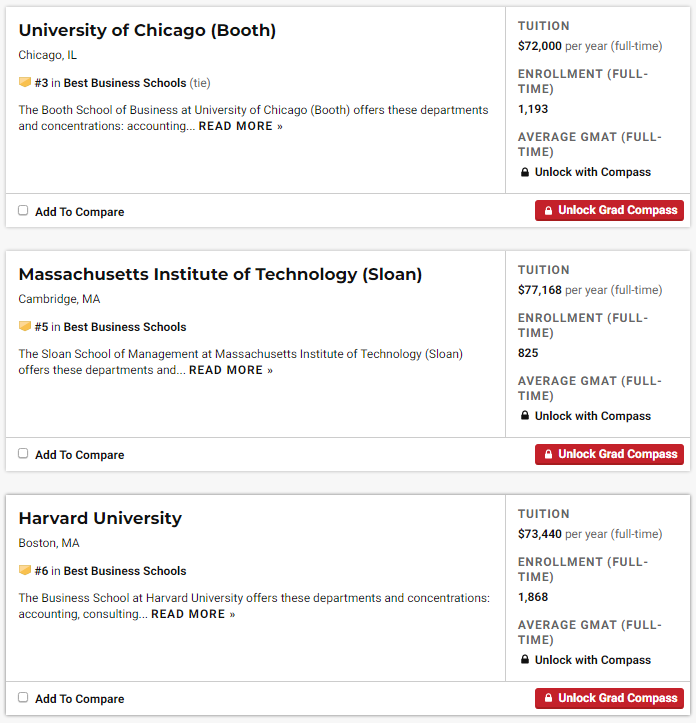Screen dimensions: 696x723
Task: Tick Add To Compare for Harvard University
Action: pos(23,697)
